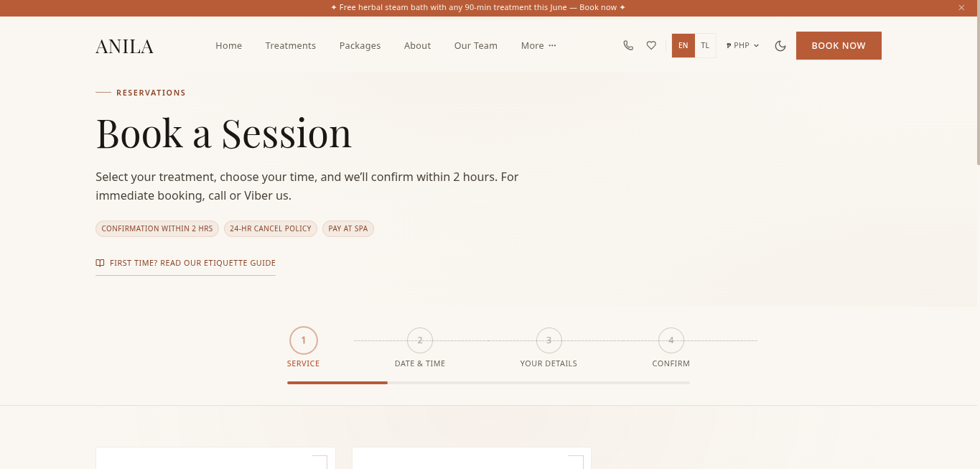
Task: Toggle dark mode with the moon icon
Action: pyautogui.click(x=780, y=45)
